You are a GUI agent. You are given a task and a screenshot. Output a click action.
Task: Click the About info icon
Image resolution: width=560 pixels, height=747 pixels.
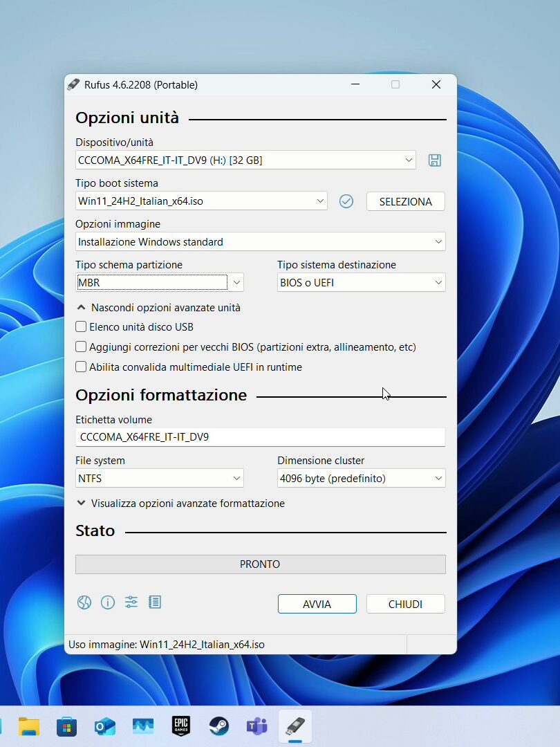click(x=108, y=602)
